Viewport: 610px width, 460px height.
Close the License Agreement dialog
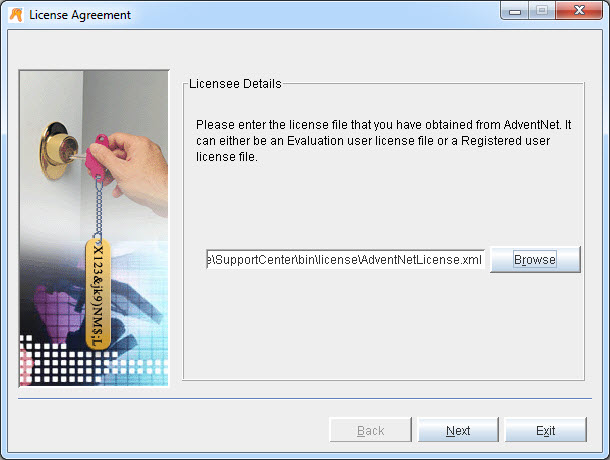click(579, 11)
